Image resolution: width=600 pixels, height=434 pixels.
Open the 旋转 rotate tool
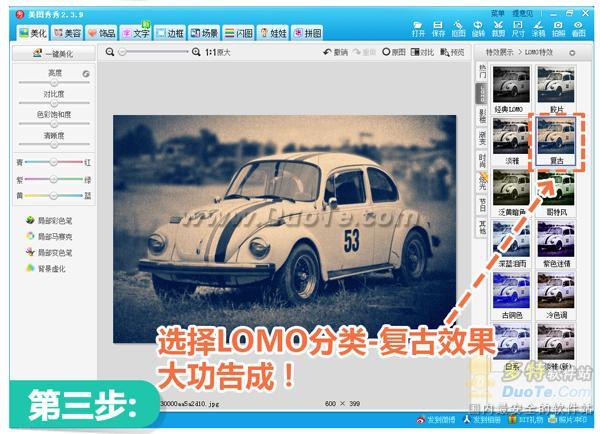click(x=478, y=29)
